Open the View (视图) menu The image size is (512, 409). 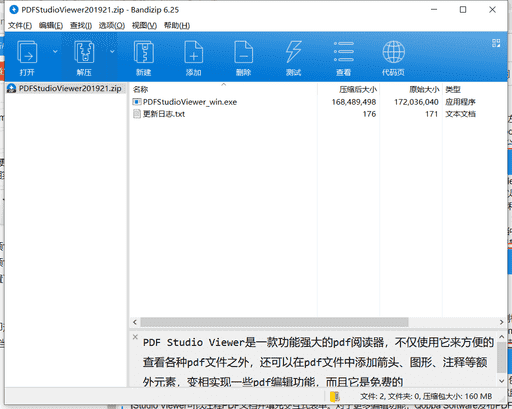click(x=144, y=26)
